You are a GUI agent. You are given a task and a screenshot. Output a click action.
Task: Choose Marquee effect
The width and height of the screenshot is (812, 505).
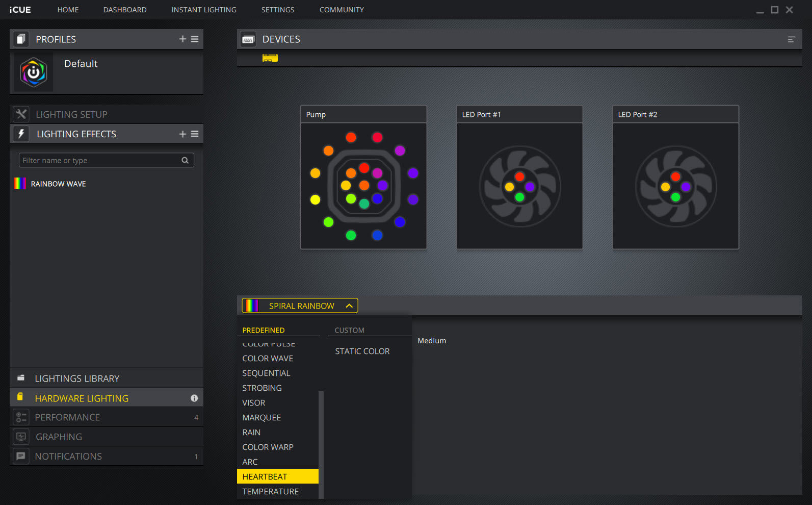pos(278,418)
